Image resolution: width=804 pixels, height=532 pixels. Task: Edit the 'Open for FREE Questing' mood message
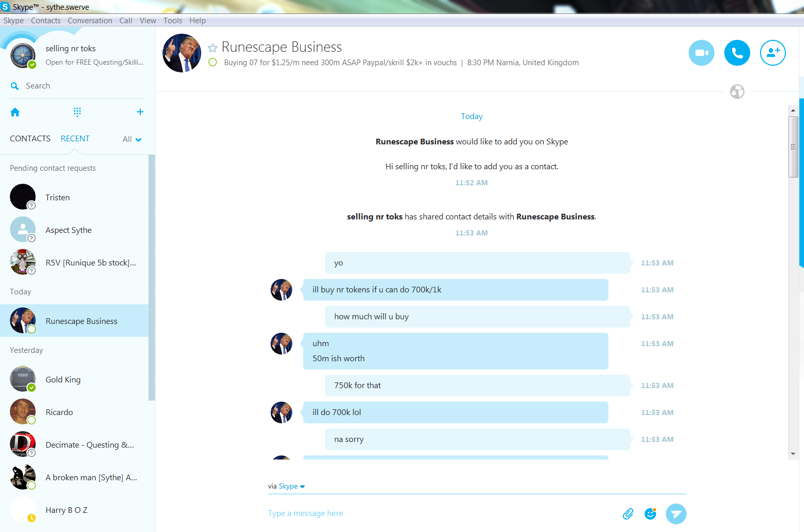click(94, 63)
